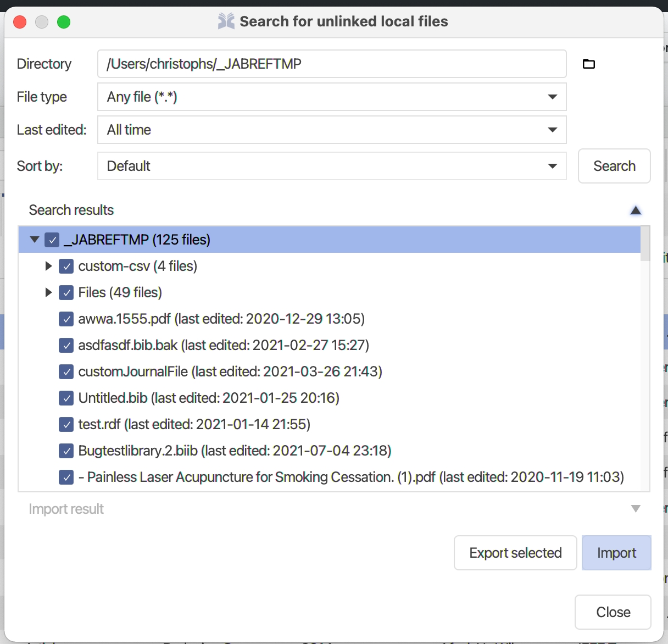
Task: Click into the Directory path field
Action: [332, 64]
